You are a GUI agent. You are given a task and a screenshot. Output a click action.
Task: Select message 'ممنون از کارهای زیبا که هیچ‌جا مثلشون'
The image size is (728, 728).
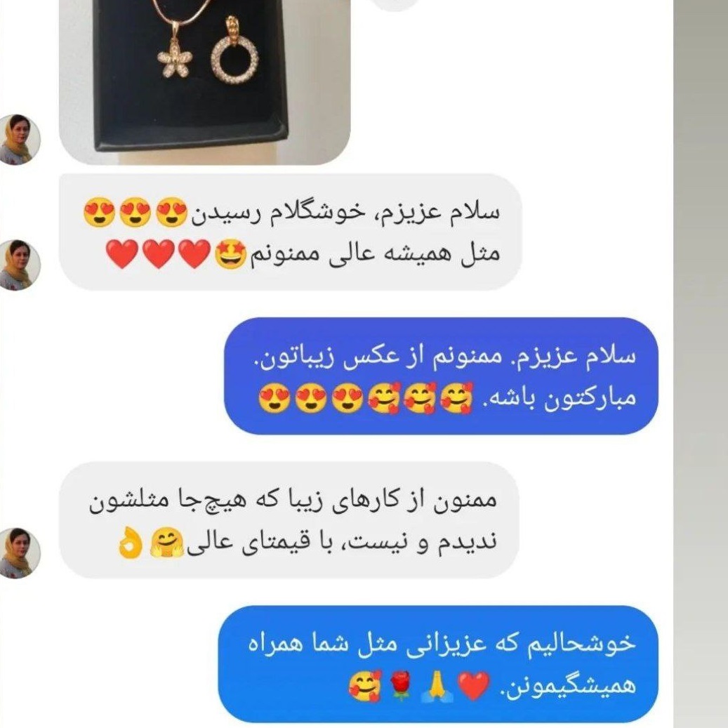pos(293,501)
